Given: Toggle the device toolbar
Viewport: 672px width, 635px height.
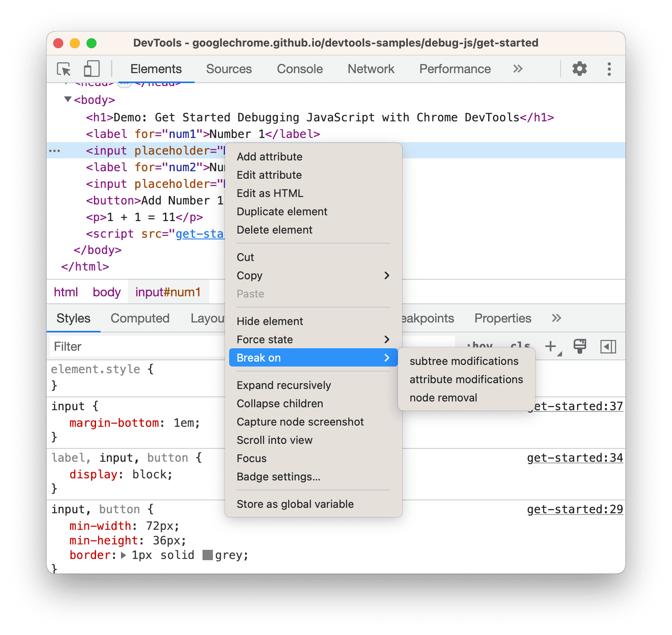Looking at the screenshot, I should pos(91,69).
